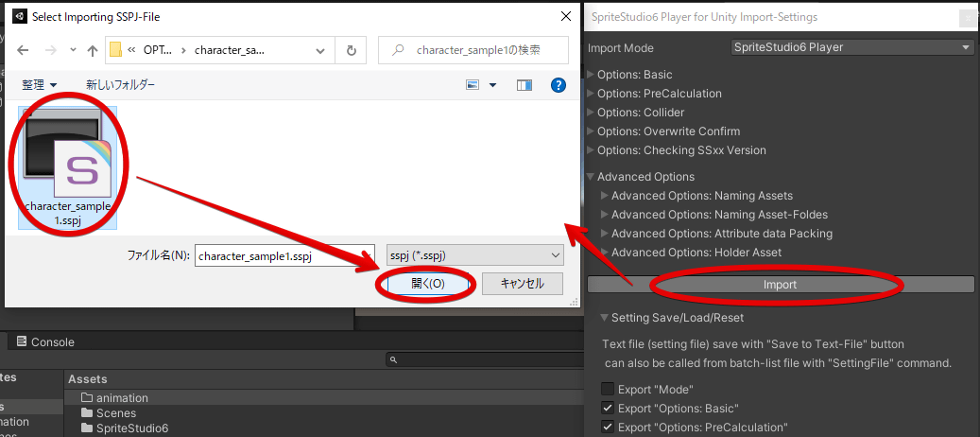The image size is (980, 437).
Task: Select the Assets header in Project
Action: [88, 379]
